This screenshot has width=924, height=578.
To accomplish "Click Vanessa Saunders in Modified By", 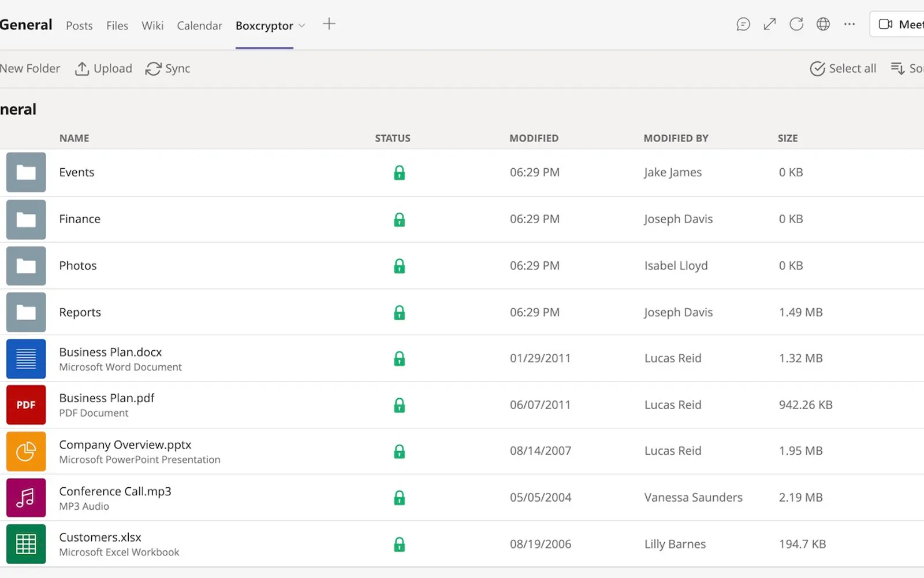I will (x=694, y=497).
